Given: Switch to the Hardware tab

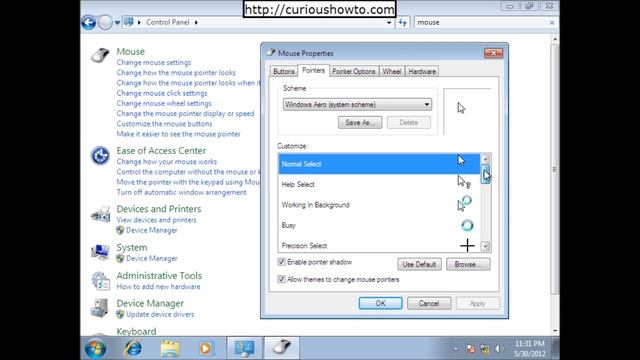Looking at the screenshot, I should (x=422, y=71).
